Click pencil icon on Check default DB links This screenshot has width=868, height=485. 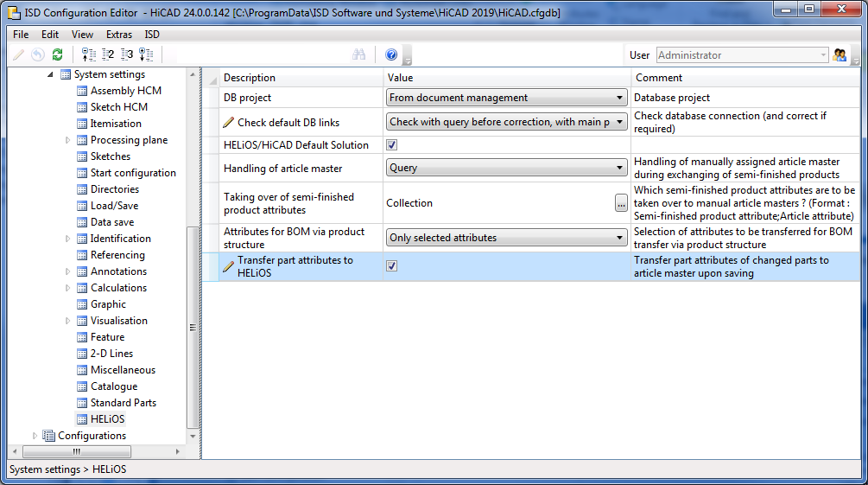[229, 122]
